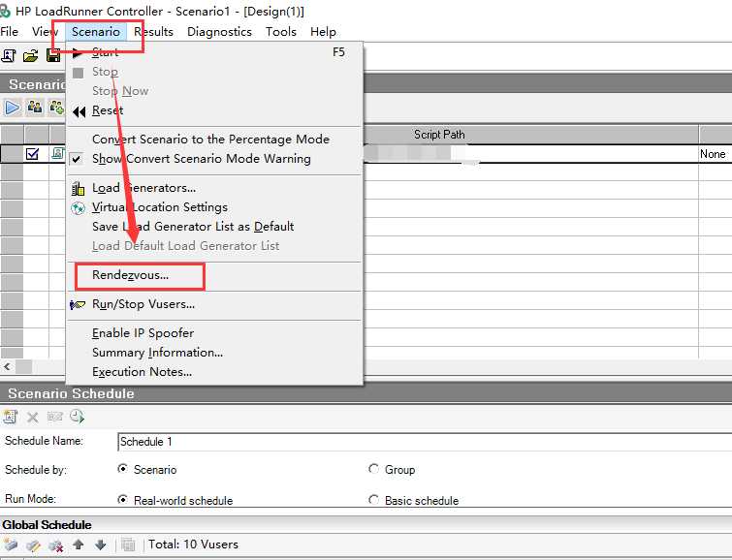Viewport: 732px width, 560px height.
Task: Choose Rendezvous... from the menu
Action: (x=214, y=275)
